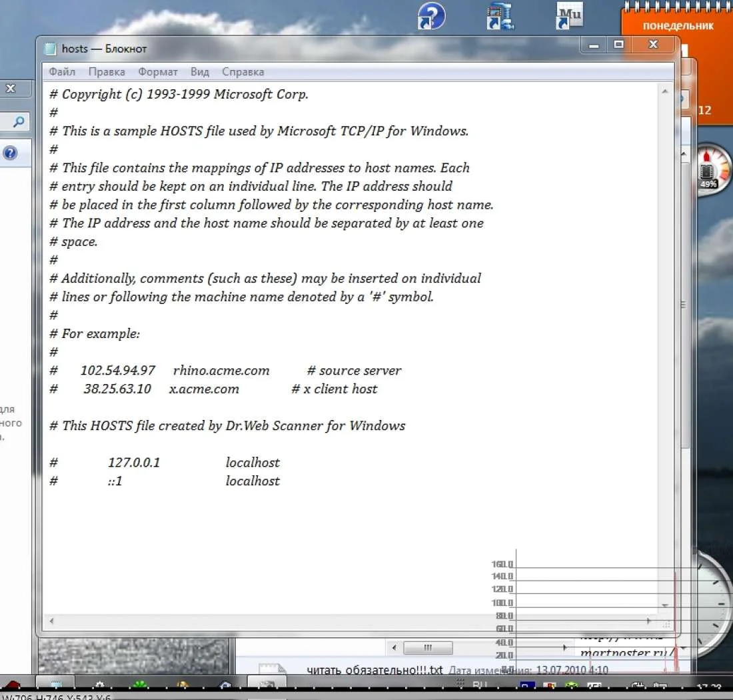Click the '# space.' line
The image size is (733, 700).
[x=74, y=242]
